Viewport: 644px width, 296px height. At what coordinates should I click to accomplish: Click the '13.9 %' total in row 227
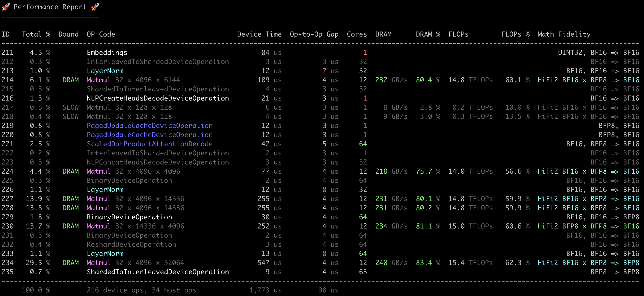38,199
